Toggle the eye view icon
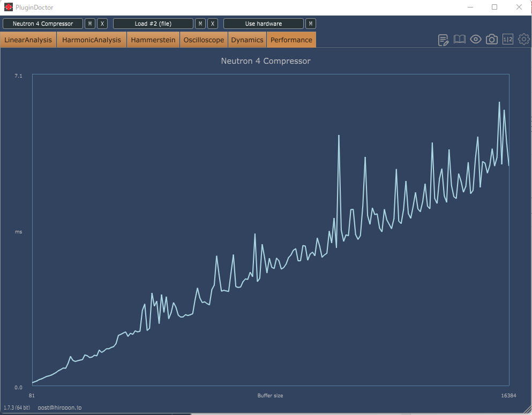532x415 pixels. [x=476, y=39]
